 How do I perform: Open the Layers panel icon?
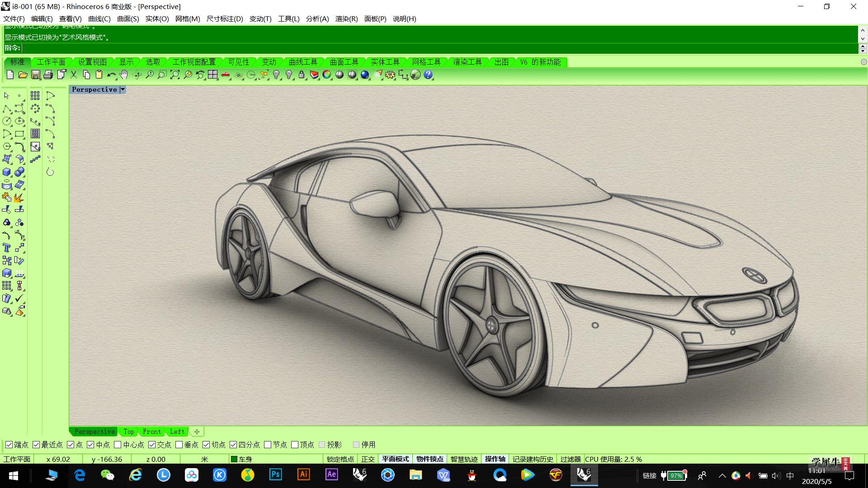pos(314,75)
